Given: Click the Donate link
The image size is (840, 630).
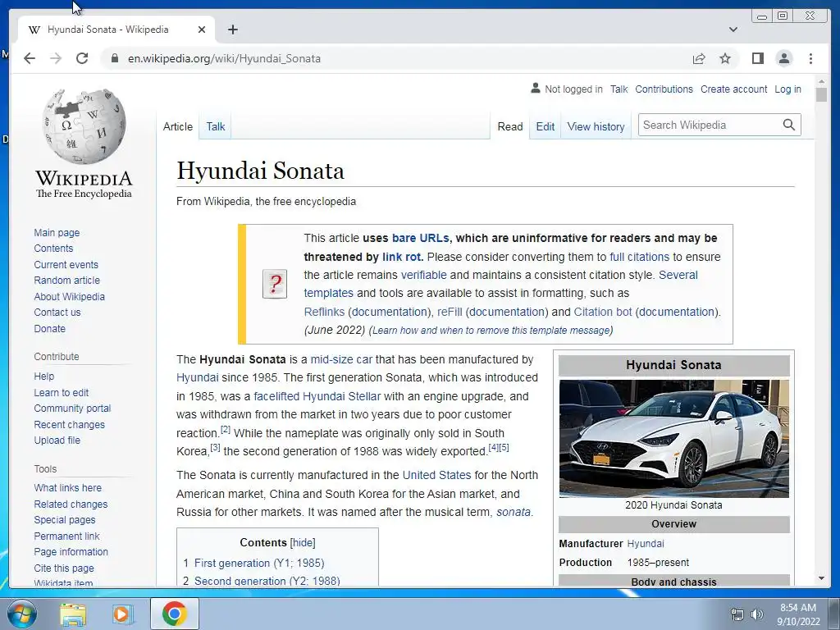Looking at the screenshot, I should [50, 328].
